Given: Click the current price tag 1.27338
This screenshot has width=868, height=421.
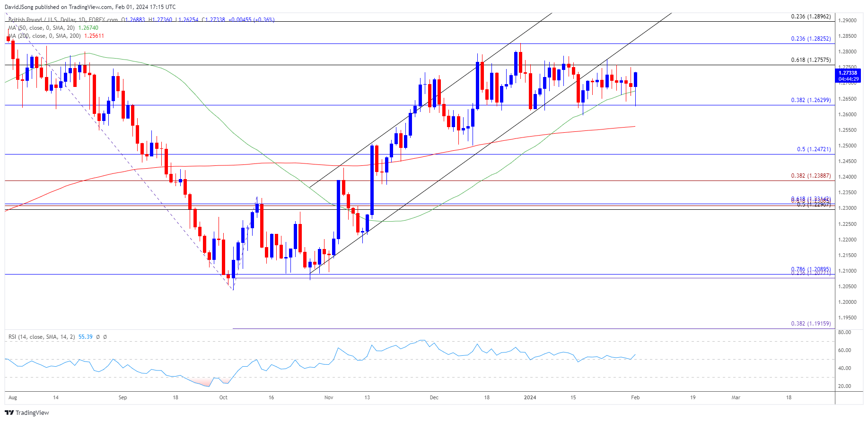Looking at the screenshot, I should point(848,73).
